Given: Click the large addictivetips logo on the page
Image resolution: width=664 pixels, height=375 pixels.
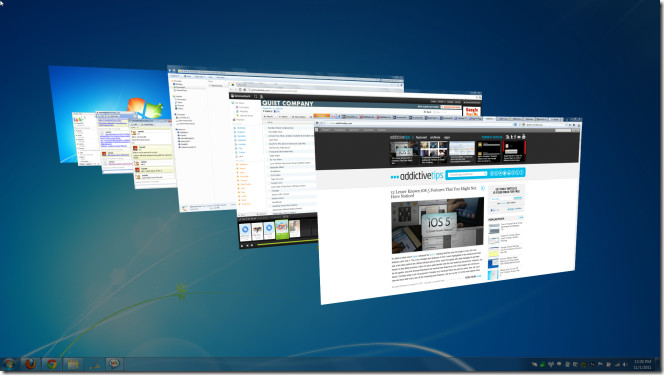Looking at the screenshot, I should tap(417, 176).
